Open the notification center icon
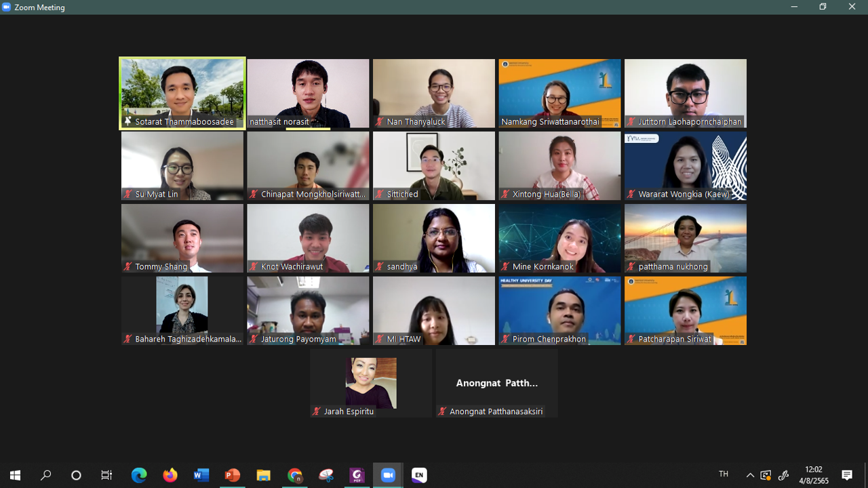The image size is (868, 488). 847,474
